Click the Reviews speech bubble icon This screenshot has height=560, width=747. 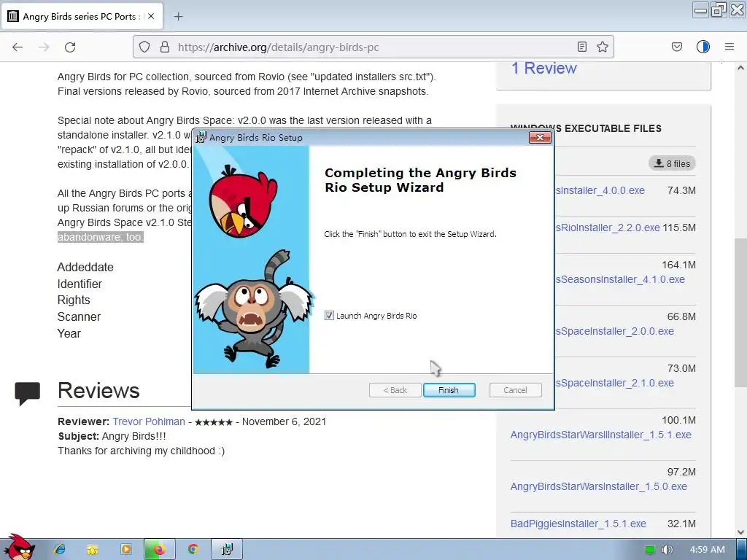tap(27, 393)
